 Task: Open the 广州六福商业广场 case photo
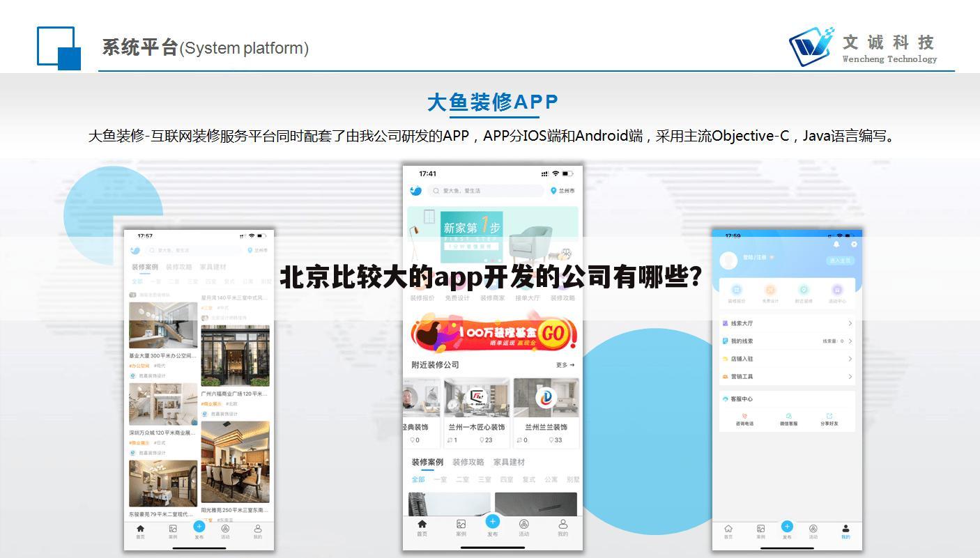coord(235,355)
